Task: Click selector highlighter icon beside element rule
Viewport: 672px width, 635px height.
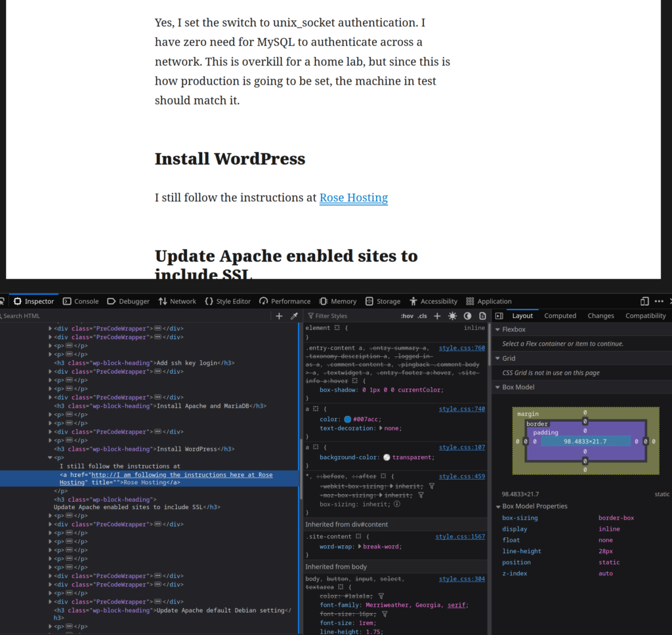Action: (337, 328)
